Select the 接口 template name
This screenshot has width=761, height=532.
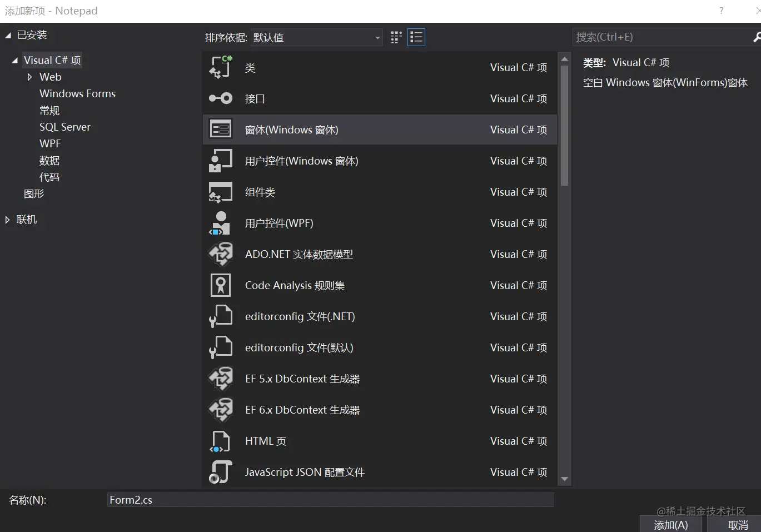pyautogui.click(x=255, y=99)
